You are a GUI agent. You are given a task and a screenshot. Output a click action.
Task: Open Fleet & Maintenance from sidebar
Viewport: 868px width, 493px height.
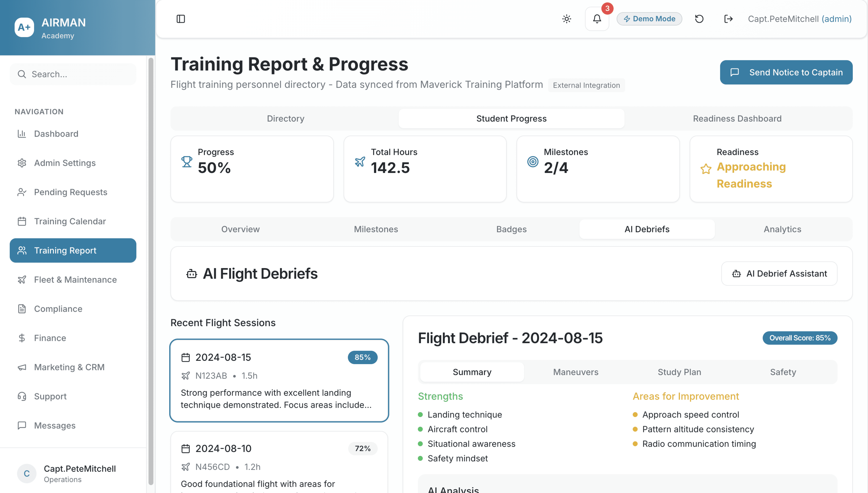pos(75,280)
